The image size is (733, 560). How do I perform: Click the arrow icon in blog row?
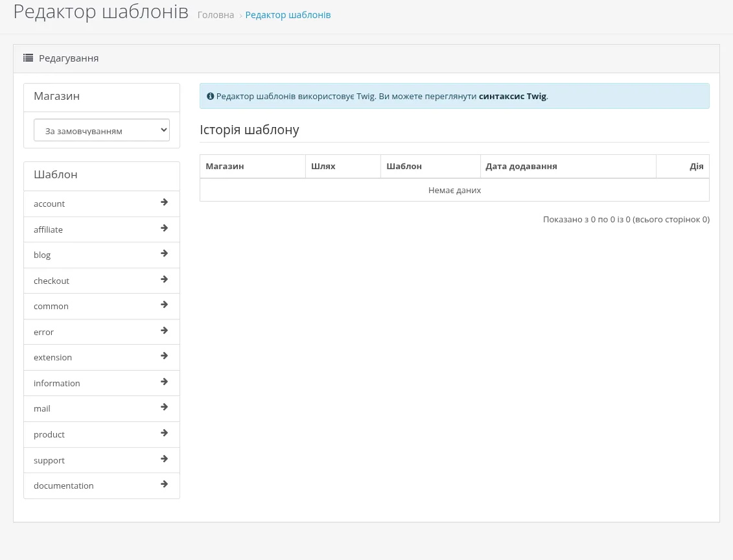pyautogui.click(x=164, y=253)
